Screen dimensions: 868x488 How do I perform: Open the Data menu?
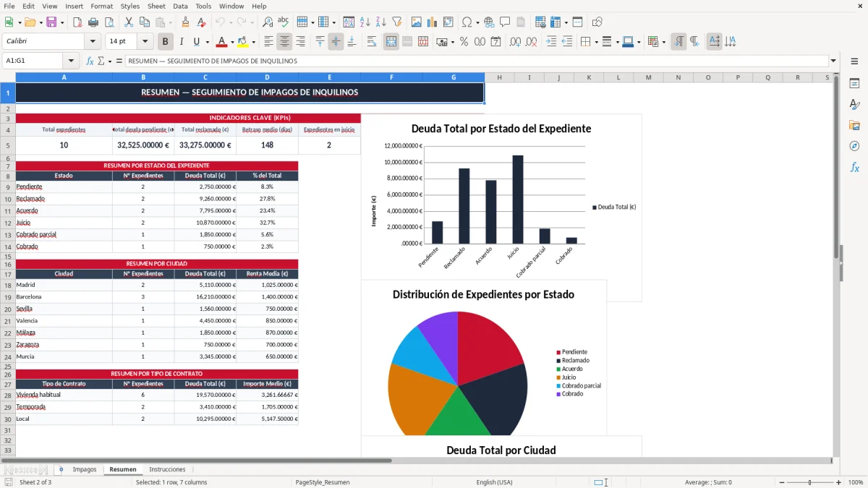click(x=180, y=6)
